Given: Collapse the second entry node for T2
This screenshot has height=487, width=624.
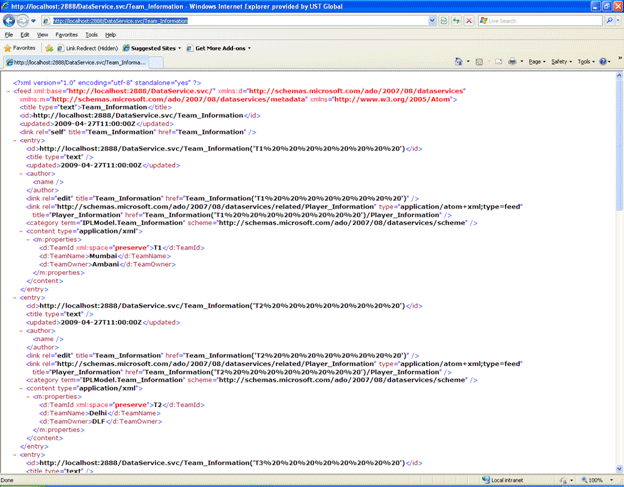Looking at the screenshot, I should [x=15, y=298].
